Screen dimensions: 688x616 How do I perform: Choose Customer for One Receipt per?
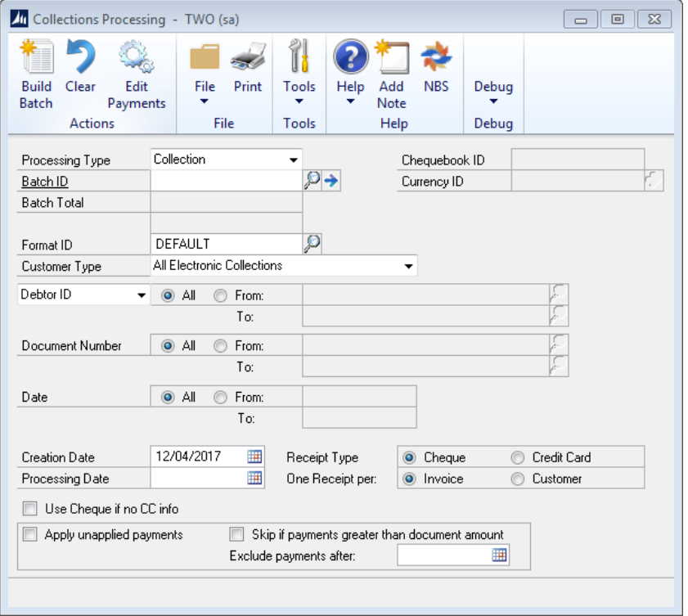coord(518,479)
